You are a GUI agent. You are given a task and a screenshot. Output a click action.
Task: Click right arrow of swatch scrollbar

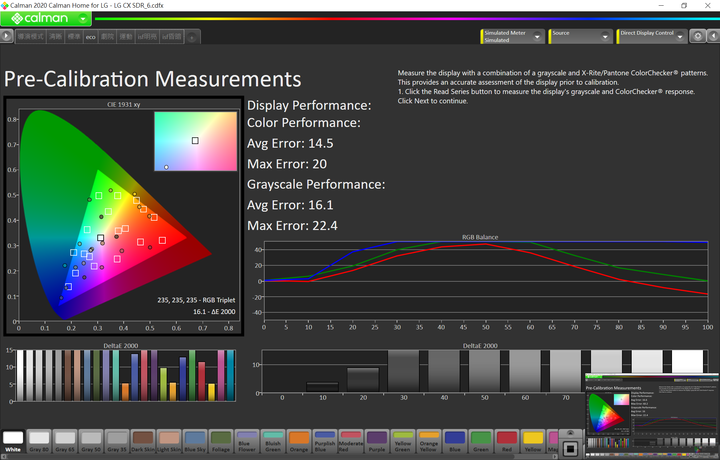pyautogui.click(x=556, y=456)
